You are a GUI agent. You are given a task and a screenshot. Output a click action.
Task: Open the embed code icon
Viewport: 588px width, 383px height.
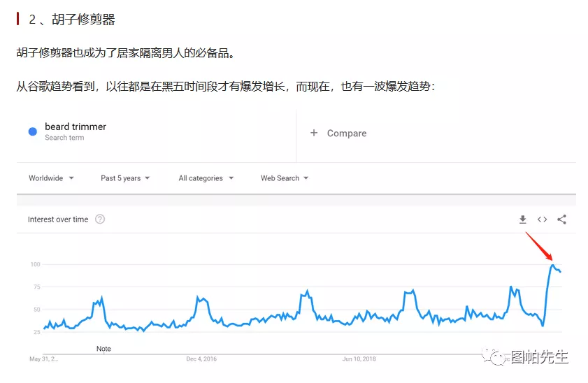[542, 219]
